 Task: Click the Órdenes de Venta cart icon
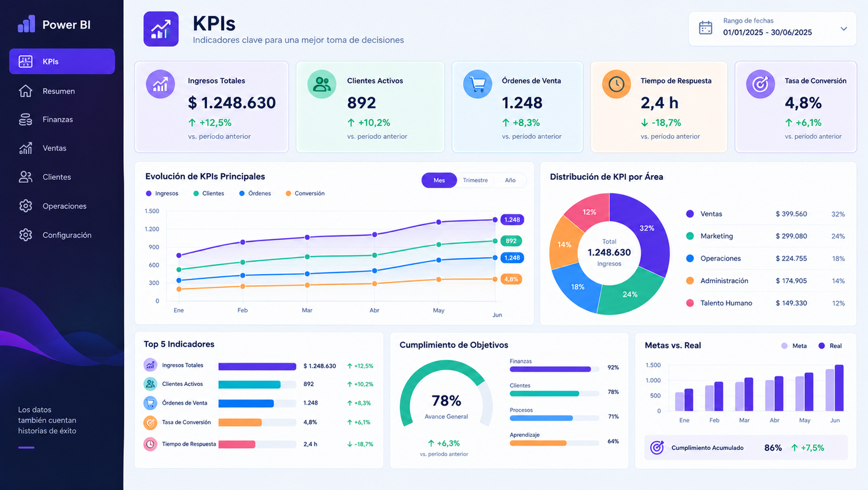(x=477, y=84)
